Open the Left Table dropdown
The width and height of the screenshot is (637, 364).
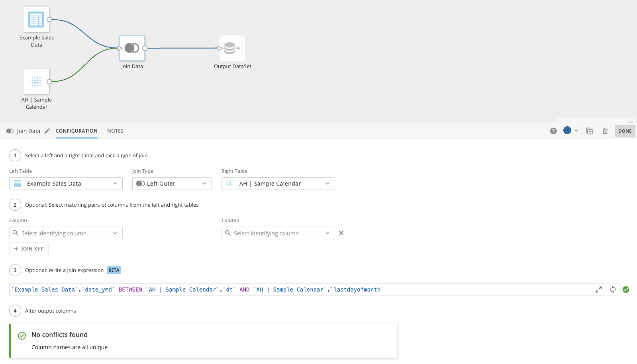tap(66, 184)
